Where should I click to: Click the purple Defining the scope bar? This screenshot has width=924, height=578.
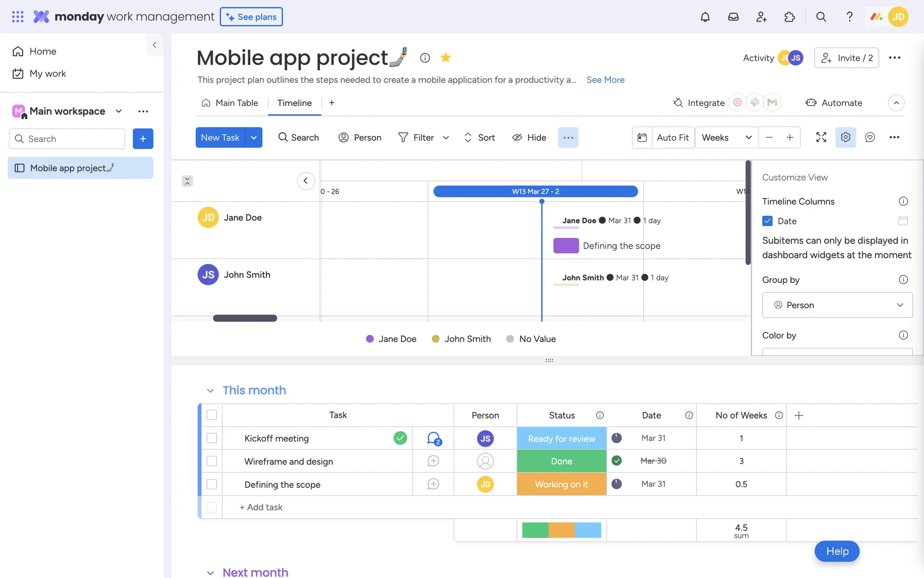pos(566,246)
